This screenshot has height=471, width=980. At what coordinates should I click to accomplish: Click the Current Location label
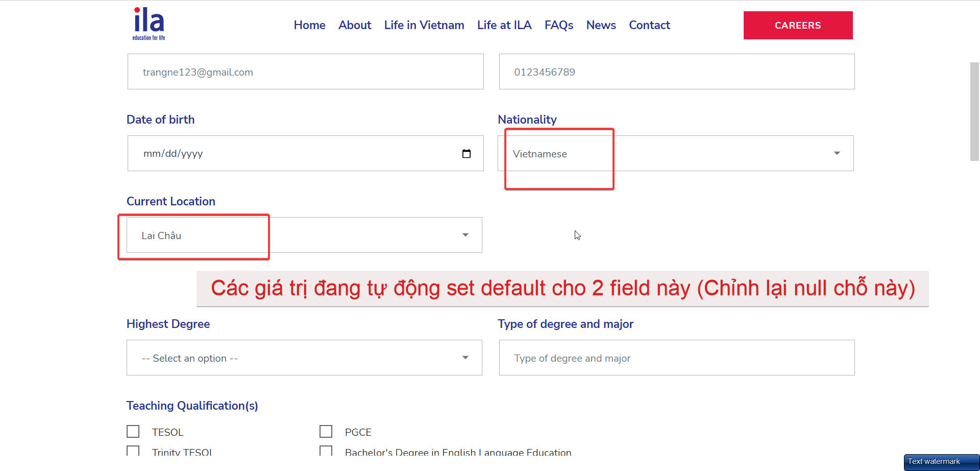[x=170, y=201]
